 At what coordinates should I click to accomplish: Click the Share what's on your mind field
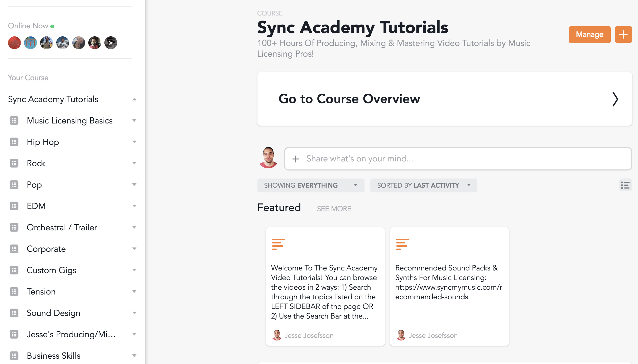(x=458, y=159)
